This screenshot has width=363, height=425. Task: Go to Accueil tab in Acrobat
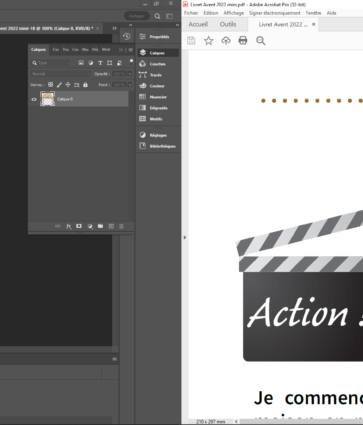point(198,24)
